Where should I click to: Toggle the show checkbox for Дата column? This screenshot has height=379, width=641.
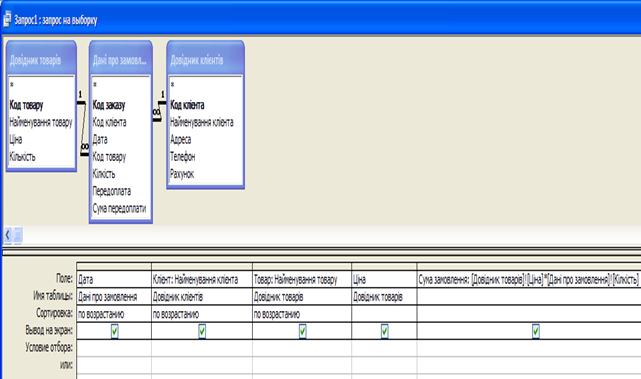[x=114, y=331]
